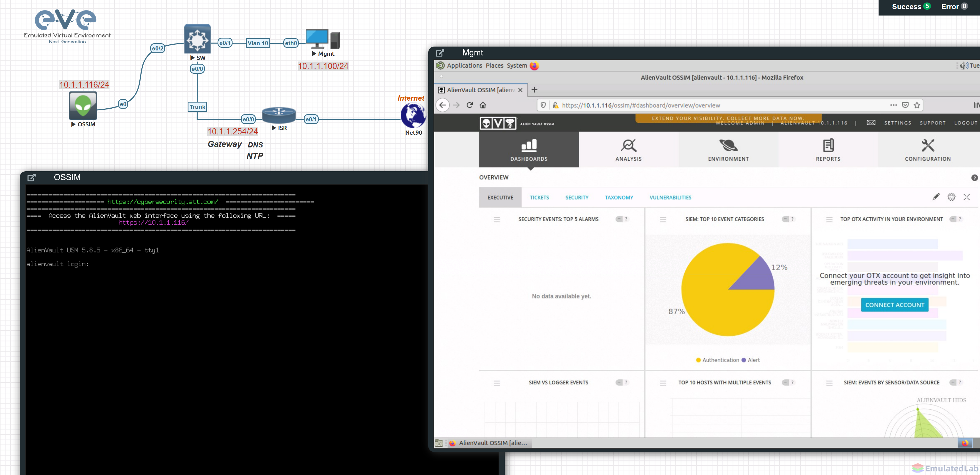Edit the dashboard with the pencil icon
The image size is (980, 475).
936,197
